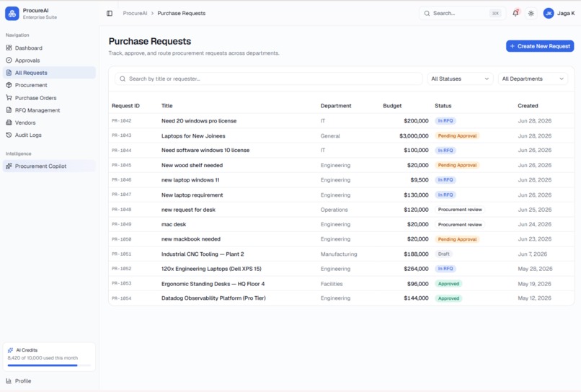Screen dimensions: 581x392
Task: Click "Need software windows 10 license" title
Action: (x=205, y=150)
